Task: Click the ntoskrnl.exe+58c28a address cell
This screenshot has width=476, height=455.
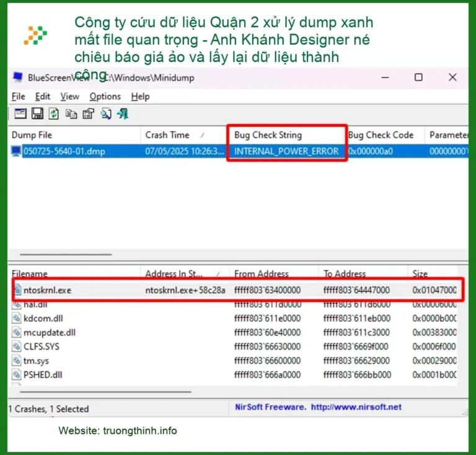Action: [185, 290]
